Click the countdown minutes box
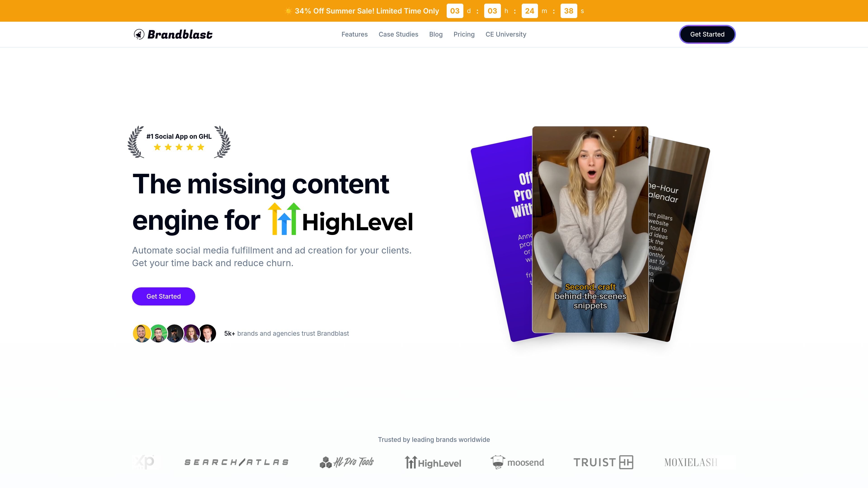The image size is (868, 488). pos(530,11)
